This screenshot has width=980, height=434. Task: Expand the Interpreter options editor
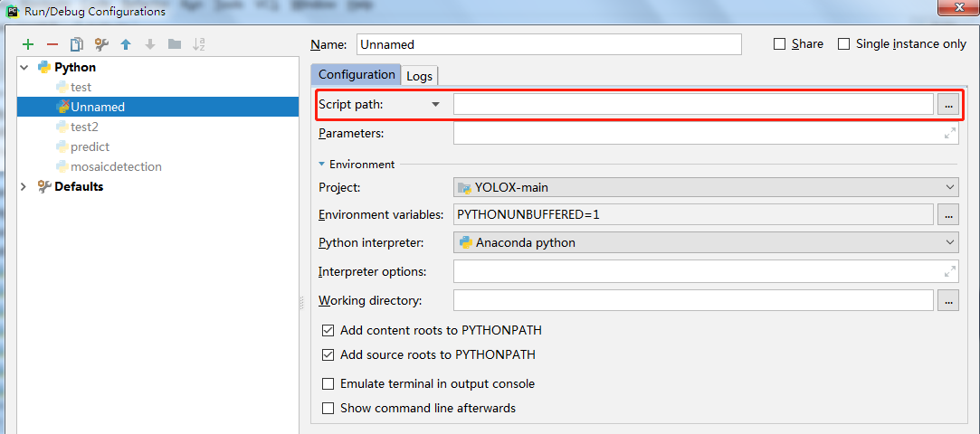click(949, 271)
